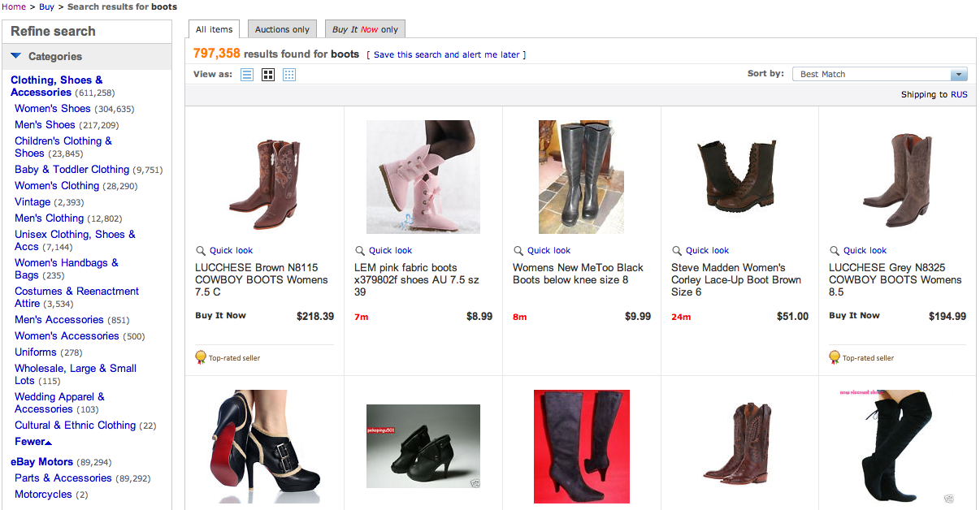Click magnifier icon for Womens New MeToo boots
This screenshot has height=510, width=980.
(518, 250)
